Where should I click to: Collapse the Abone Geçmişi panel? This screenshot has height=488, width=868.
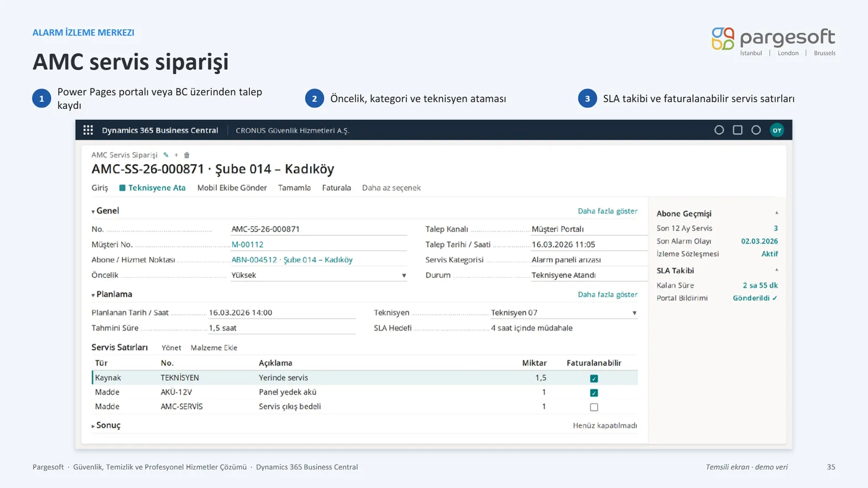(x=776, y=213)
